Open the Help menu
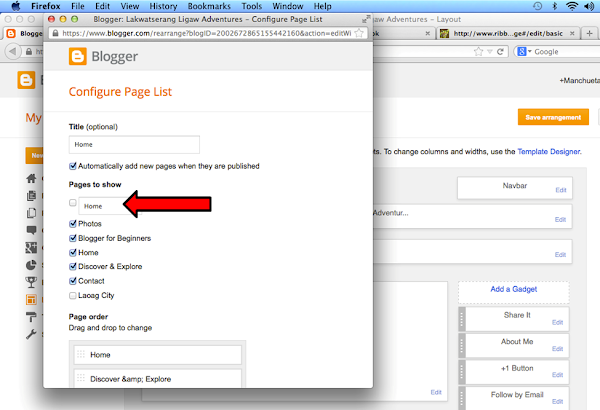This screenshot has width=600, height=410. pos(323,6)
